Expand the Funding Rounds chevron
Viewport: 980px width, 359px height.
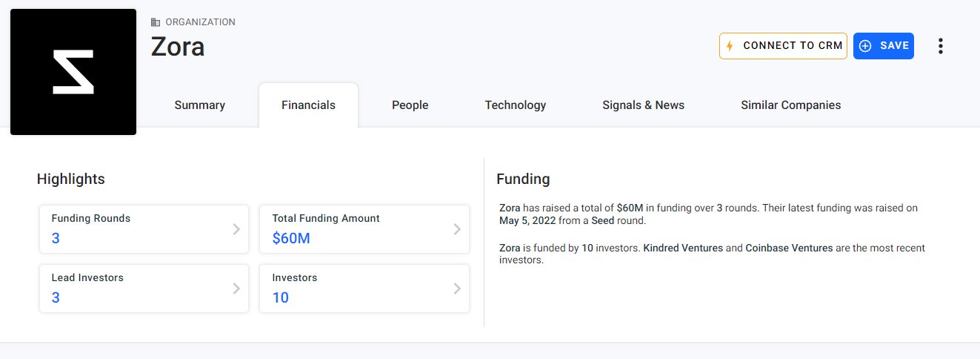236,229
